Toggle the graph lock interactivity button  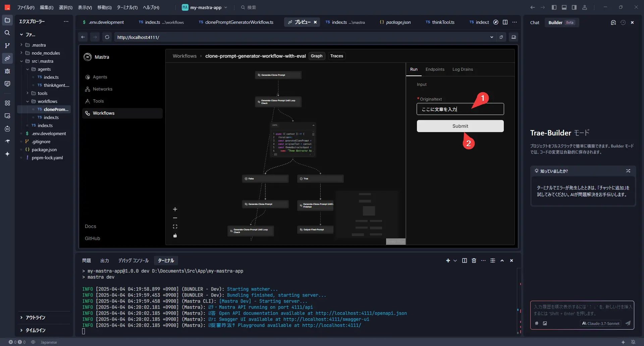(x=175, y=235)
